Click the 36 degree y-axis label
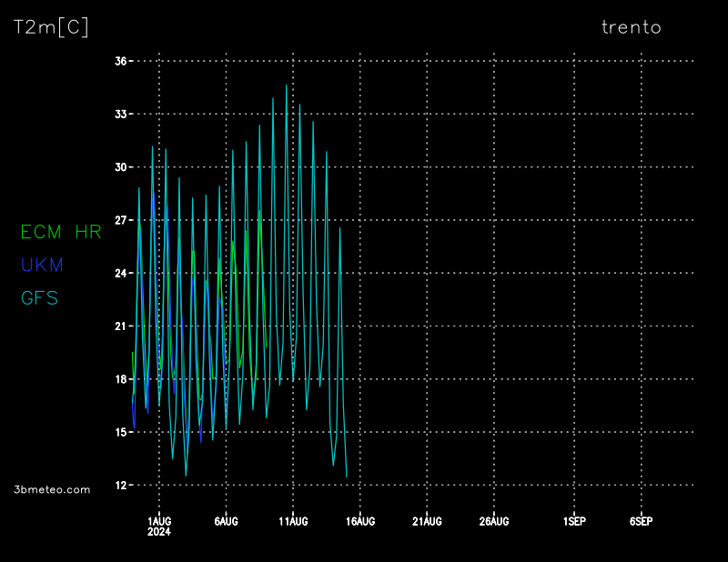Viewport: 728px width, 562px height. 120,61
